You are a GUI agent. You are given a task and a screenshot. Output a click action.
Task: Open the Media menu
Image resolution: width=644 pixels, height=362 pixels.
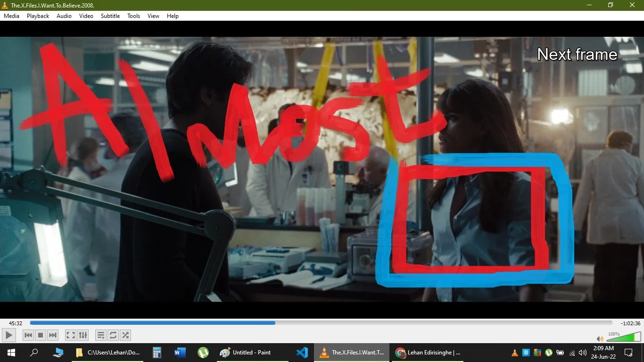pyautogui.click(x=11, y=16)
